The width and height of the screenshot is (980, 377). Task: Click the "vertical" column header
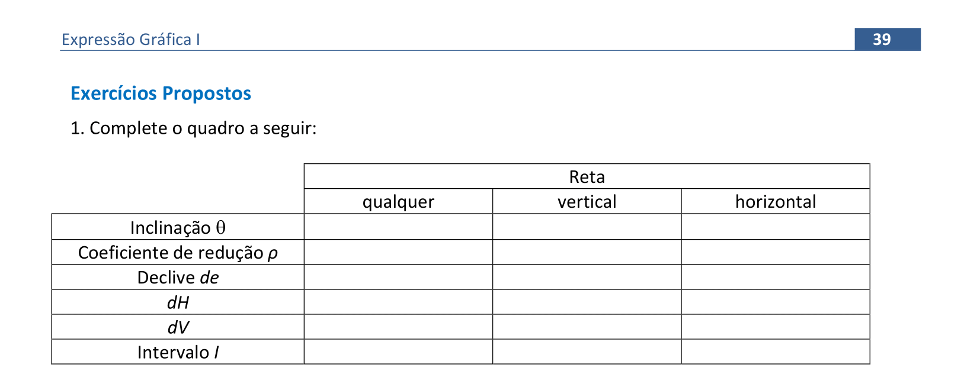click(x=587, y=202)
